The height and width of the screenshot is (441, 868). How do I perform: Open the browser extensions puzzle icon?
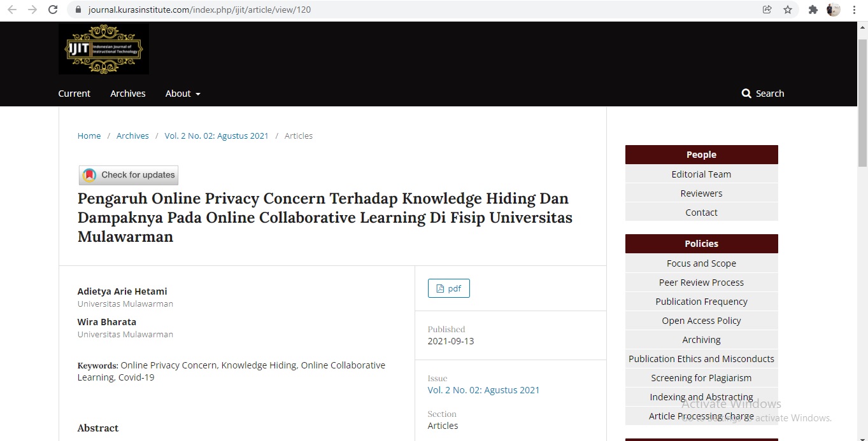(x=813, y=10)
